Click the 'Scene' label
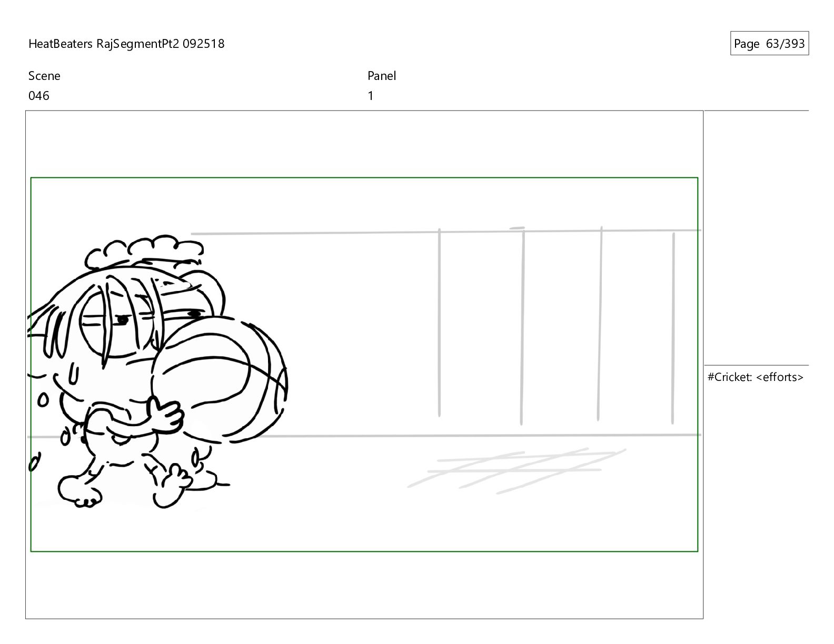 pos(44,76)
